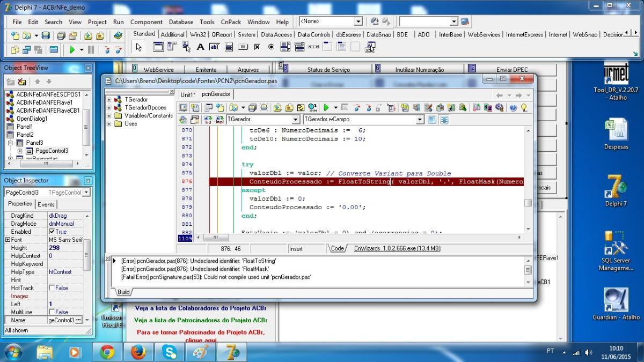Select the ComboBox component in palette
Image resolution: width=644 pixels, height=362 pixels.
(x=299, y=47)
